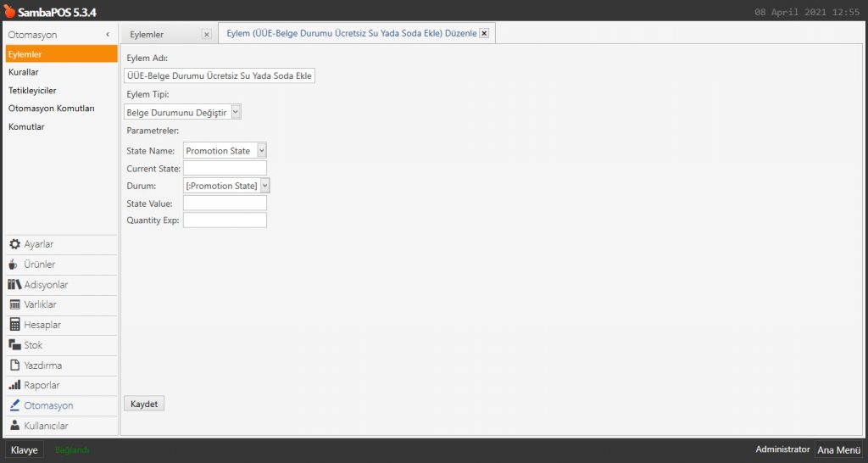Select the Varlıklar table icon

pos(14,304)
